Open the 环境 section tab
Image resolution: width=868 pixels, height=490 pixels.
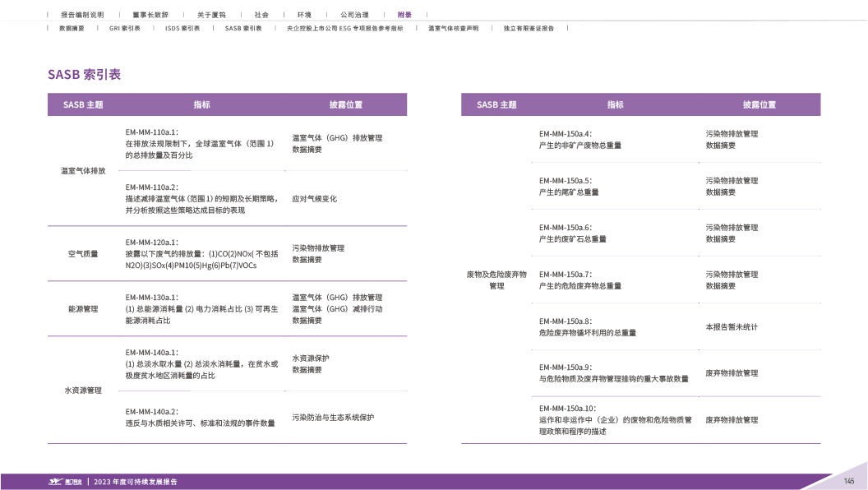(304, 15)
